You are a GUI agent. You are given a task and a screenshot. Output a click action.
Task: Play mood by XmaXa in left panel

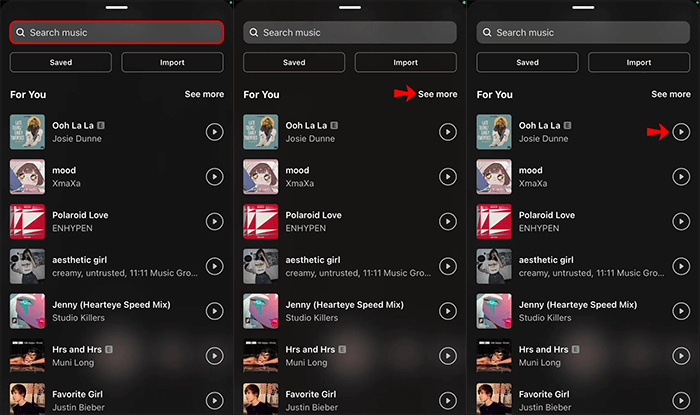click(214, 177)
